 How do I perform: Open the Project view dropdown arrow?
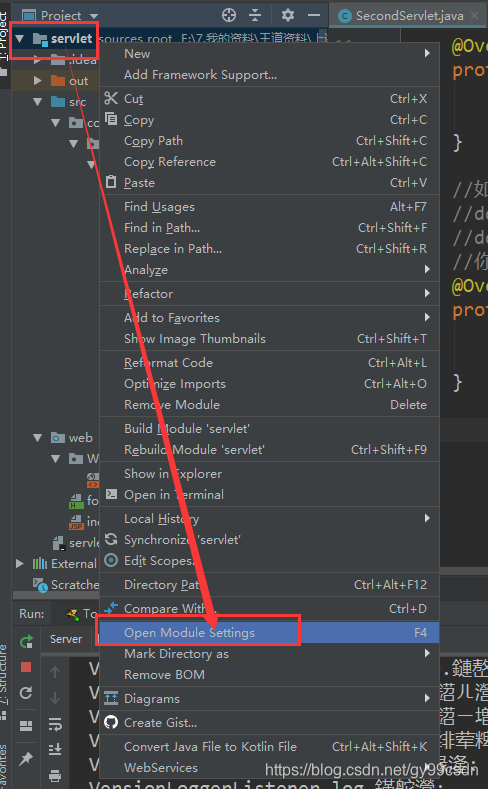point(94,16)
